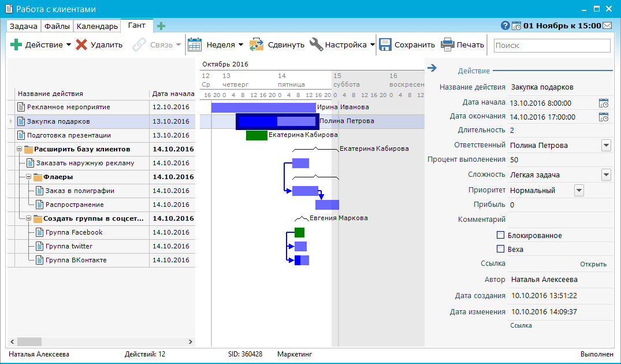Select the Заказать наружную рекламу row
This screenshot has height=364, width=621.
102,163
